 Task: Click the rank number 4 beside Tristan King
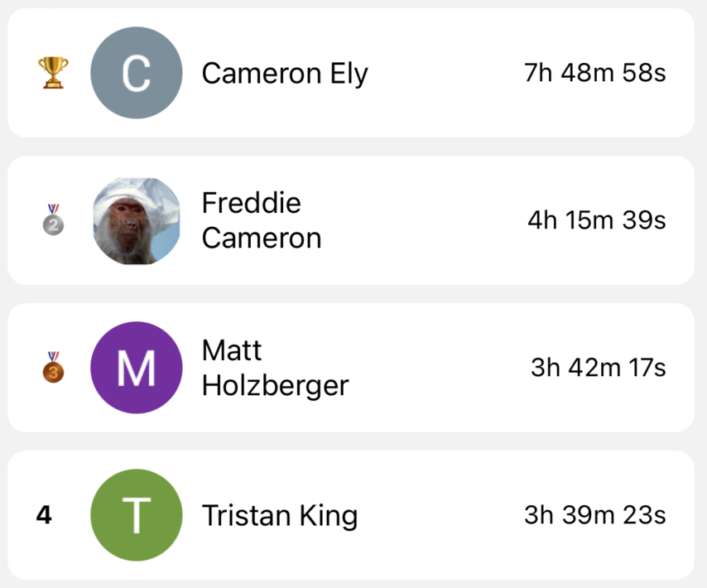pos(43,514)
